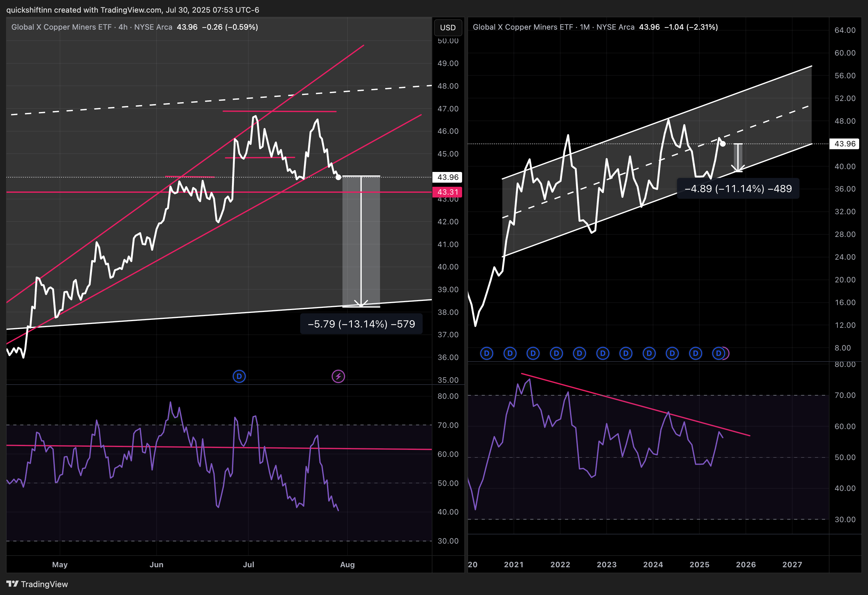The width and height of the screenshot is (868, 595).
Task: Click the TradingView logo in the footer
Action: pyautogui.click(x=37, y=584)
